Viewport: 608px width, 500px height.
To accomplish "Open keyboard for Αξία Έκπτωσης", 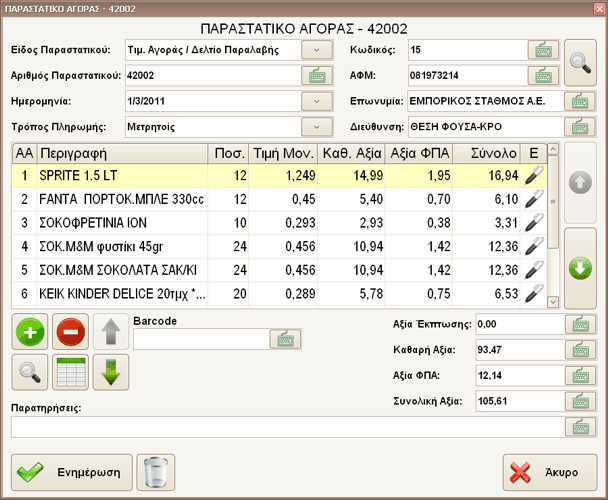I will pyautogui.click(x=580, y=324).
